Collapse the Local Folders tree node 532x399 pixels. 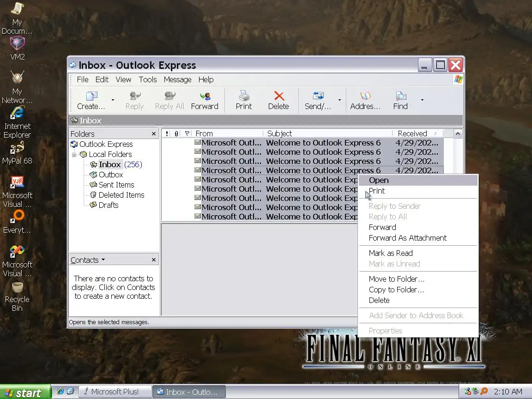(x=74, y=155)
